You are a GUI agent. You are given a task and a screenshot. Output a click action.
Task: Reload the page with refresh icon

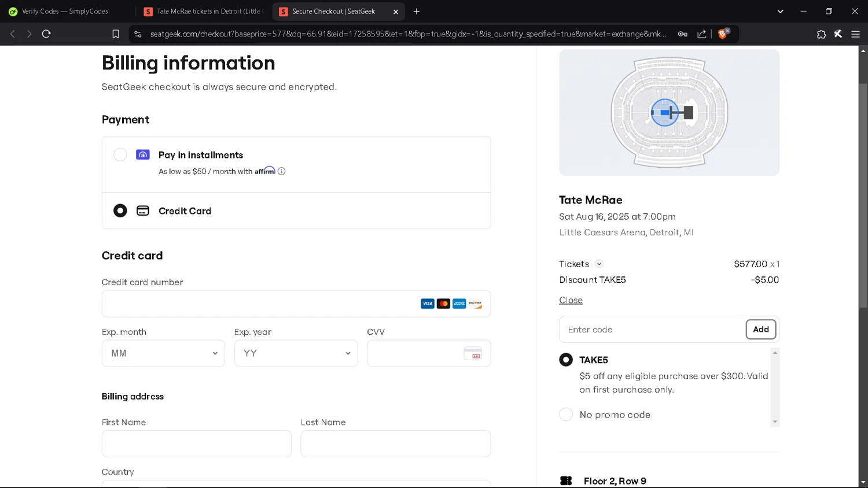click(x=46, y=34)
